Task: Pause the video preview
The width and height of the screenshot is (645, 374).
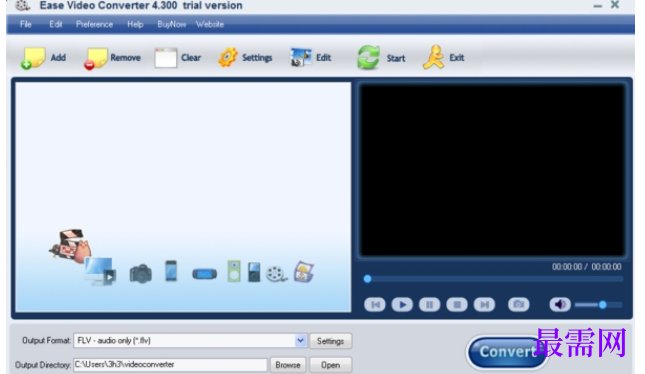Action: click(429, 304)
